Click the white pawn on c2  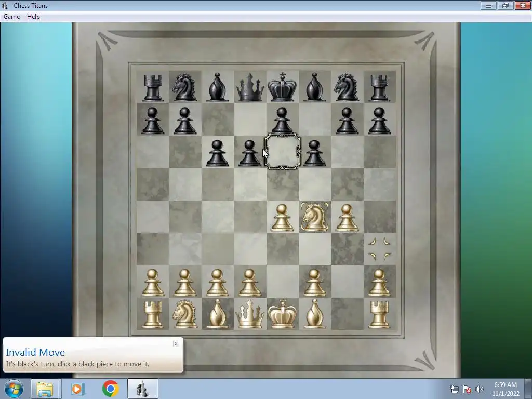click(x=217, y=283)
